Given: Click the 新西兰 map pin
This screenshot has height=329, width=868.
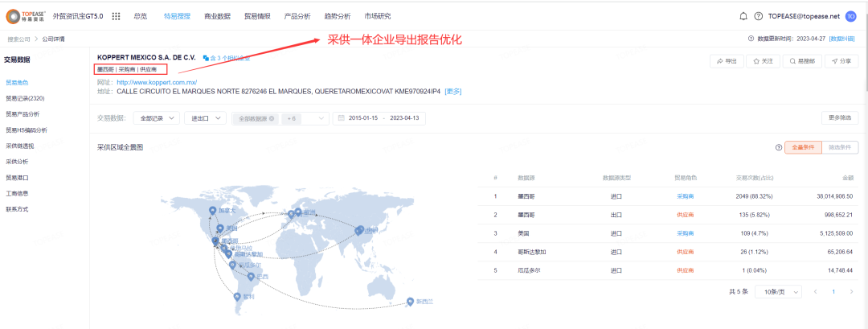Looking at the screenshot, I should point(410,302).
